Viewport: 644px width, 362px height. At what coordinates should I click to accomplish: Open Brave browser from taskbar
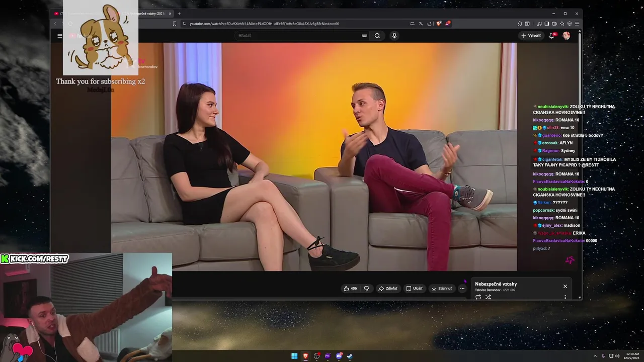pyautogui.click(x=305, y=356)
